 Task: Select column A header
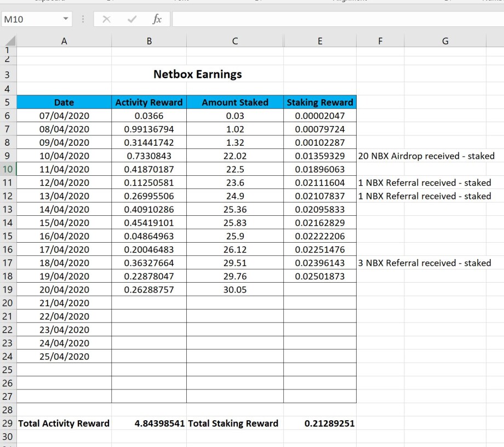(64, 41)
